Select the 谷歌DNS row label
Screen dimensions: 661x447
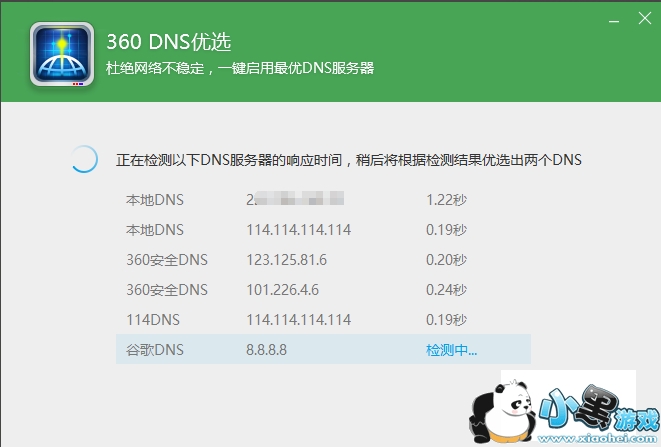155,350
